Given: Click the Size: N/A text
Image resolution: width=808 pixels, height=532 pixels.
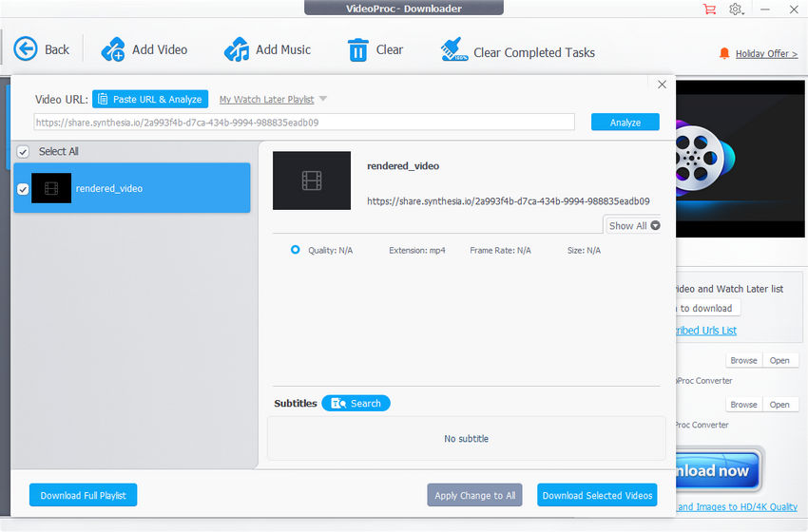Looking at the screenshot, I should coord(584,250).
